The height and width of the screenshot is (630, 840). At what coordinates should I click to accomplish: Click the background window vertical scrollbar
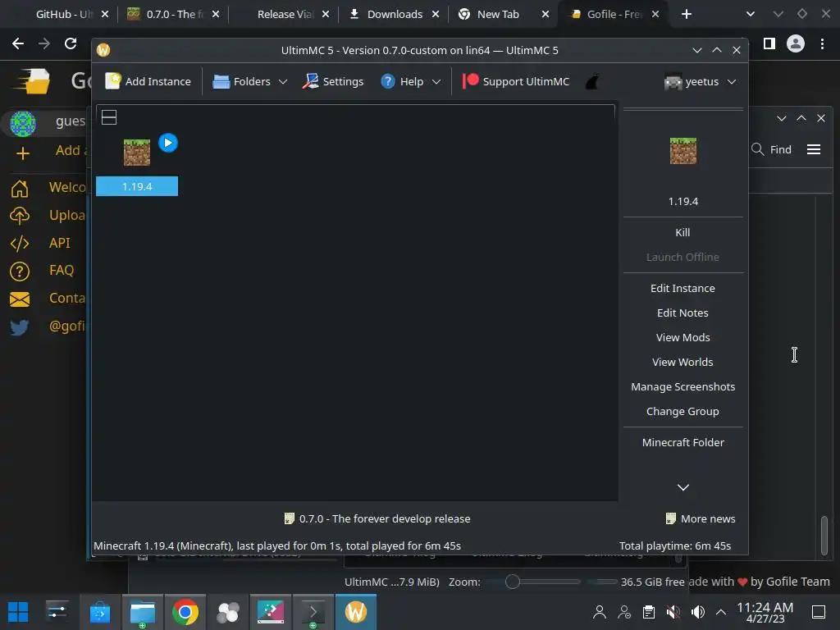824,535
